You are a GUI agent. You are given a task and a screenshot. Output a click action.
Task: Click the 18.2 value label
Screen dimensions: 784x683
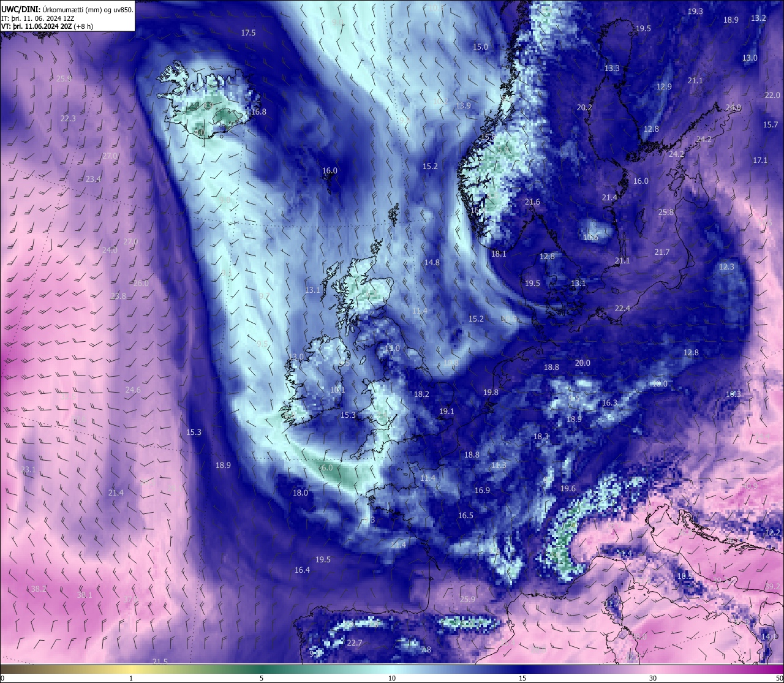tap(421, 394)
